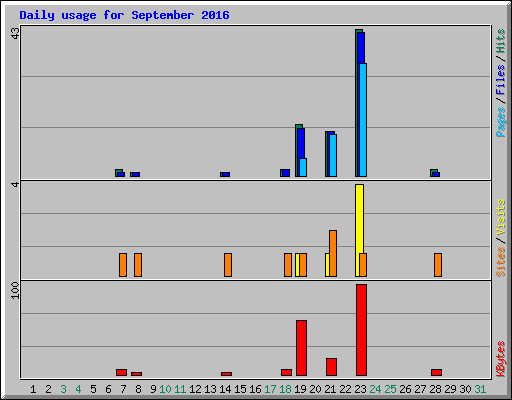Click the red KBytes bar for day 28

[x=436, y=372]
